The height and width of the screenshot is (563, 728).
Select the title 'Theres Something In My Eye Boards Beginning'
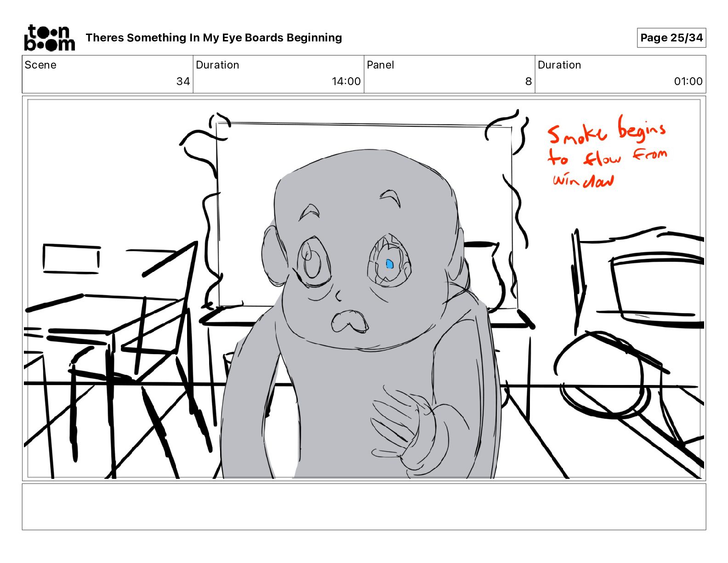click(214, 38)
